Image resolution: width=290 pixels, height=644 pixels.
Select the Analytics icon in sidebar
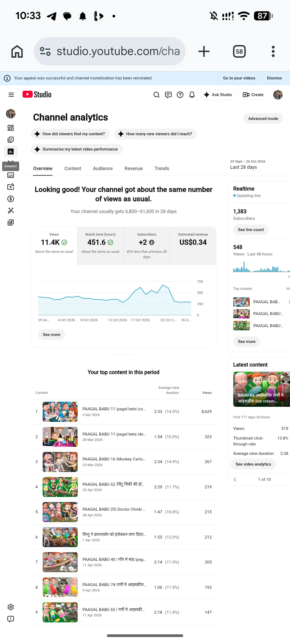11,151
